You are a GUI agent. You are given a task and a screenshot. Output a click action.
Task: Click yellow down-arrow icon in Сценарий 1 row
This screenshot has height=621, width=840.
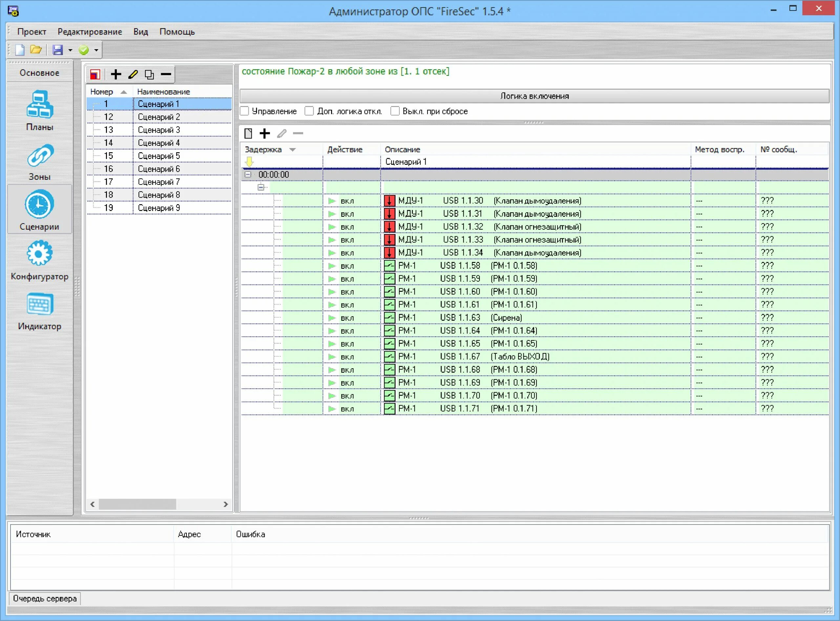249,161
